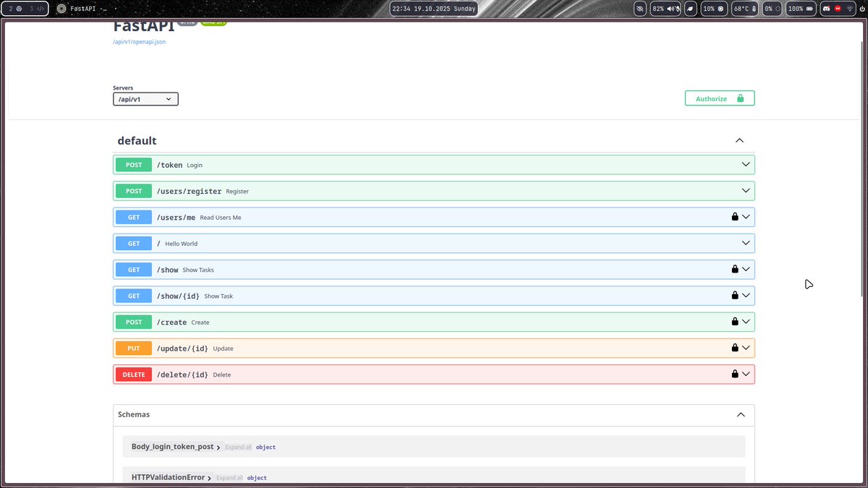Open the Servers /api/v1 dropdown

145,99
